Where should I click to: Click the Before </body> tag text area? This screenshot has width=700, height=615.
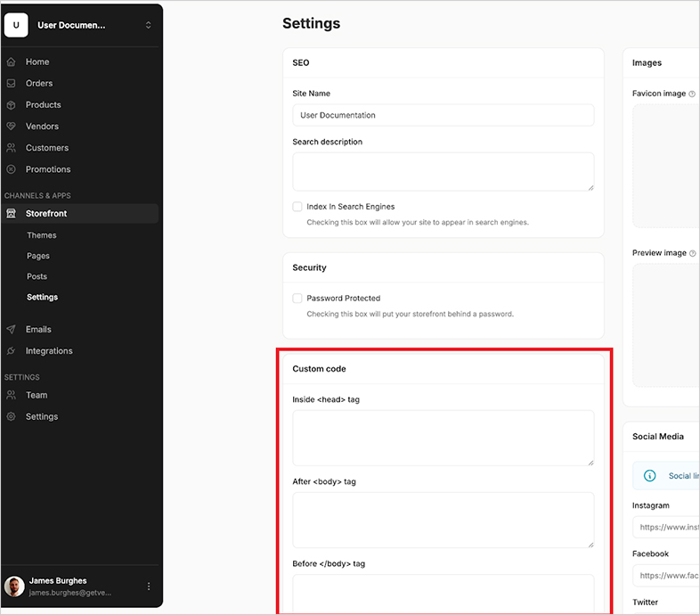click(x=444, y=594)
